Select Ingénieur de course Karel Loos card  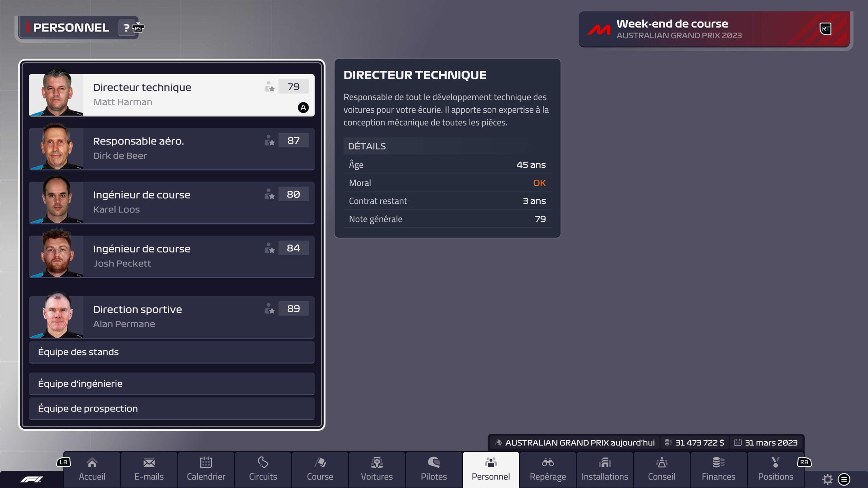pyautogui.click(x=172, y=203)
